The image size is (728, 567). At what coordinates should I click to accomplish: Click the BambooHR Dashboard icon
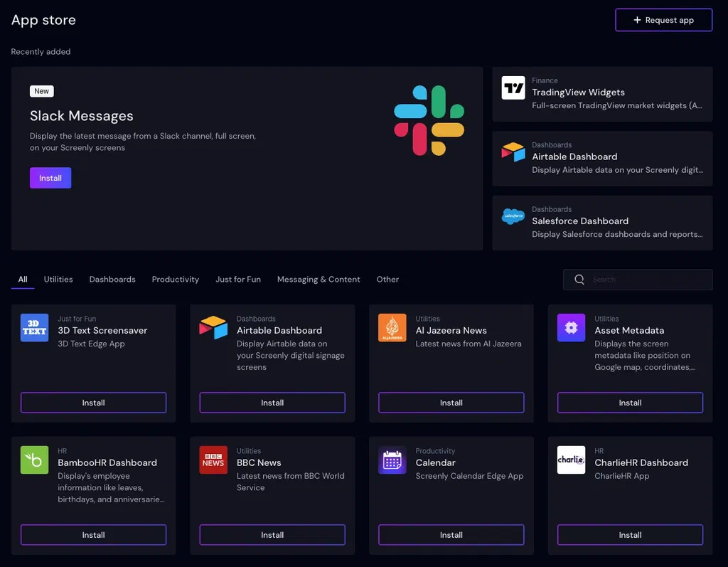[34, 460]
